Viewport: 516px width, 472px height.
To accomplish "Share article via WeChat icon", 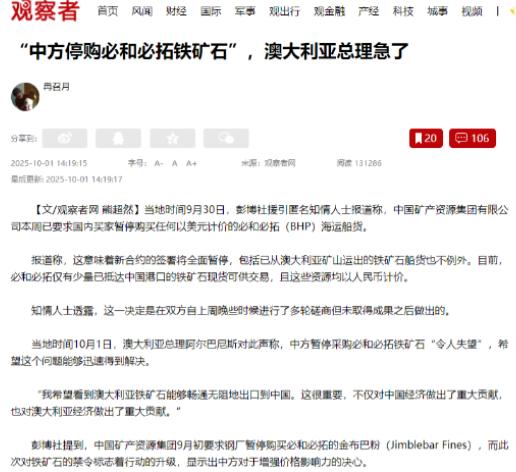I will coord(226,138).
